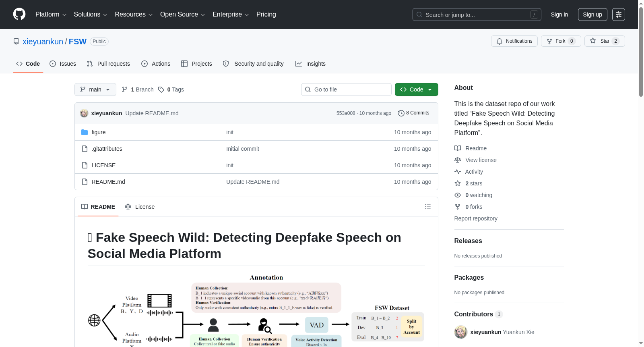Open contributor xieyuankun Yuankun Xie profile
644x347 pixels.
click(502, 332)
